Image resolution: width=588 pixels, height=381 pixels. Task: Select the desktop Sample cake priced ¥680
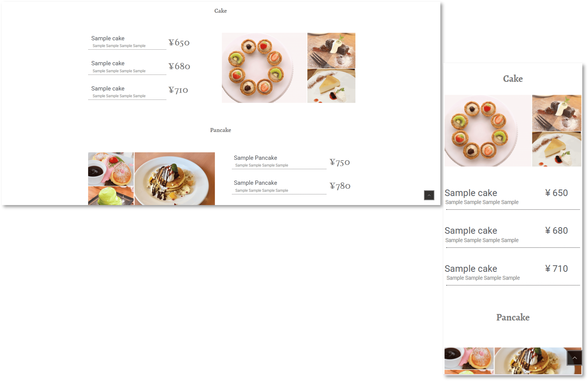click(139, 67)
